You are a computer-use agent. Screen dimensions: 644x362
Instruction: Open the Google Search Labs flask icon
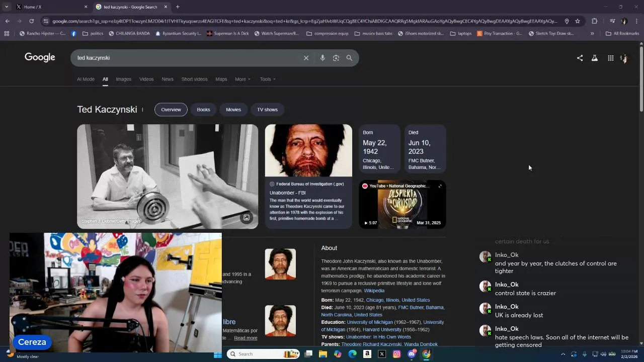tap(595, 58)
